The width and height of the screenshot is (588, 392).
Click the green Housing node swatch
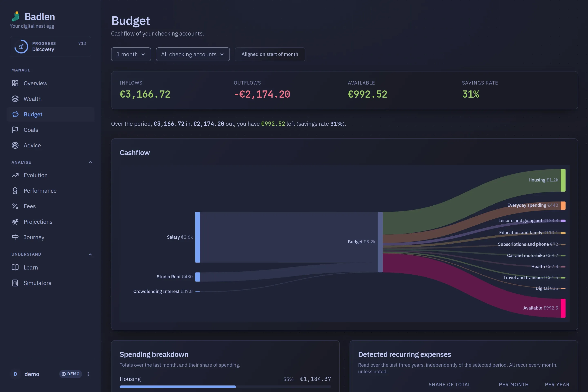(563, 180)
